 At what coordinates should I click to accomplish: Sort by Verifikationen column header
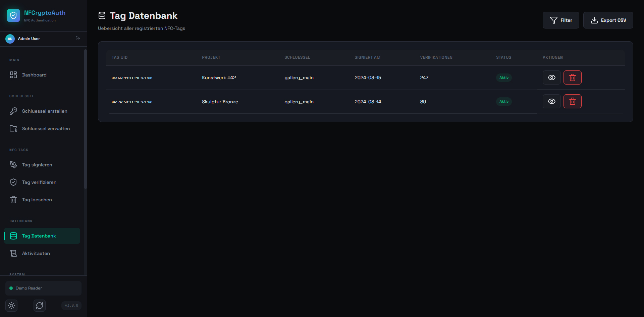[436, 57]
